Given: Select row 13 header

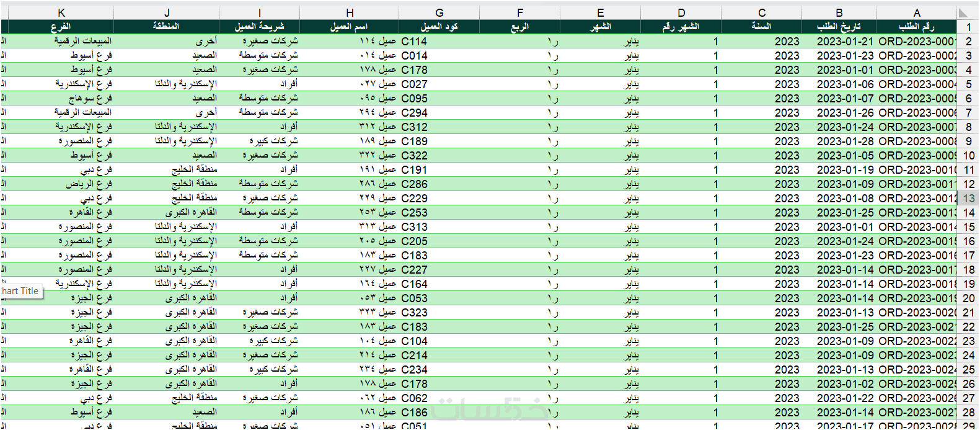Looking at the screenshot, I should [x=968, y=199].
